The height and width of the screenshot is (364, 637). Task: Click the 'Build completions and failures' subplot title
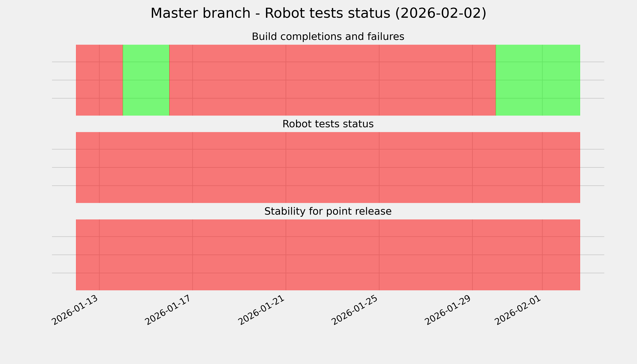[328, 37]
